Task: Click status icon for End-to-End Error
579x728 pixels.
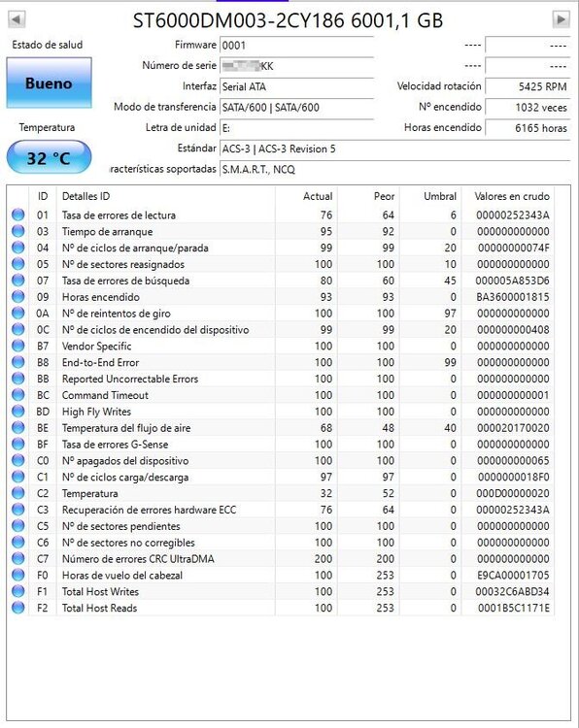Action: click(18, 362)
